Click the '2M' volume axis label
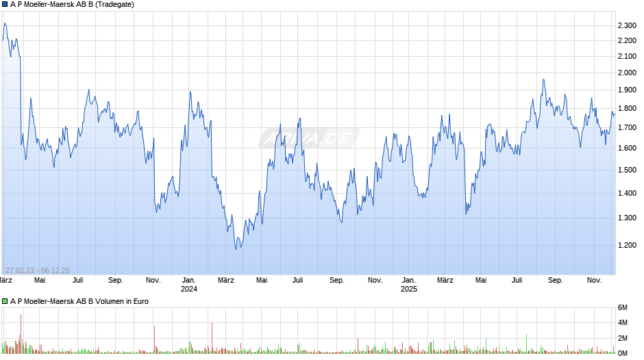Image resolution: width=644 pixels, height=360 pixels. click(623, 338)
